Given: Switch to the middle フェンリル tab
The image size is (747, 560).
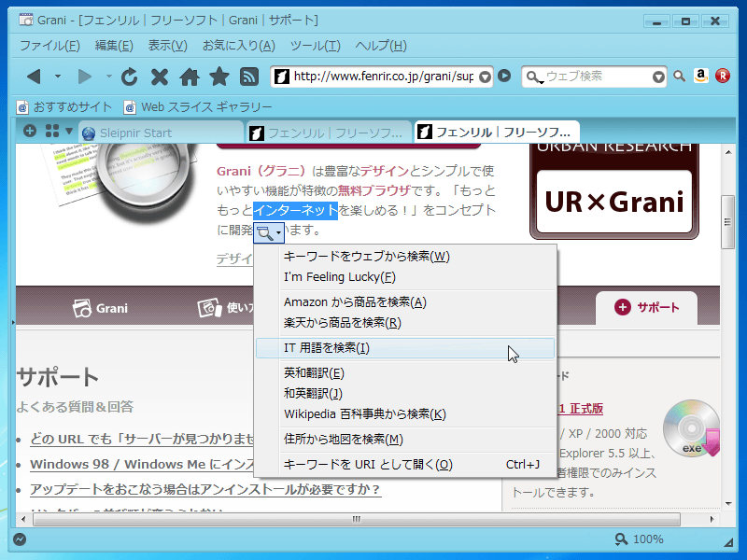Looking at the screenshot, I should (x=329, y=133).
